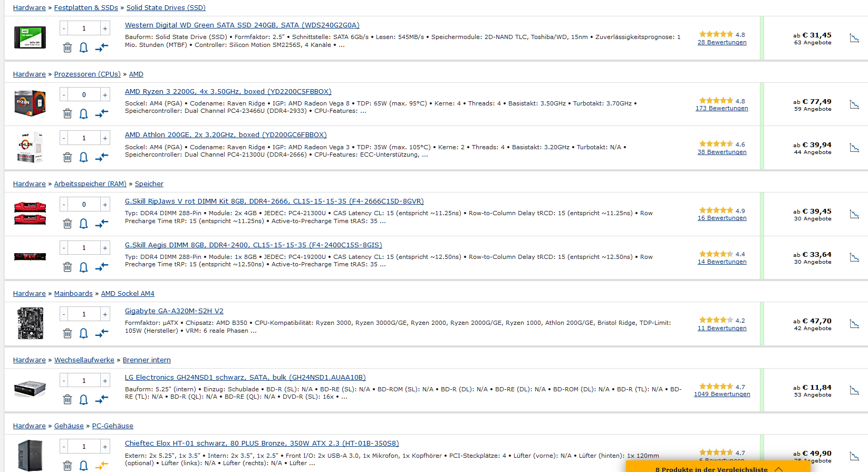868x472 pixels.
Task: Increase quantity of G.Skill RipJaws V
Action: (x=105, y=205)
